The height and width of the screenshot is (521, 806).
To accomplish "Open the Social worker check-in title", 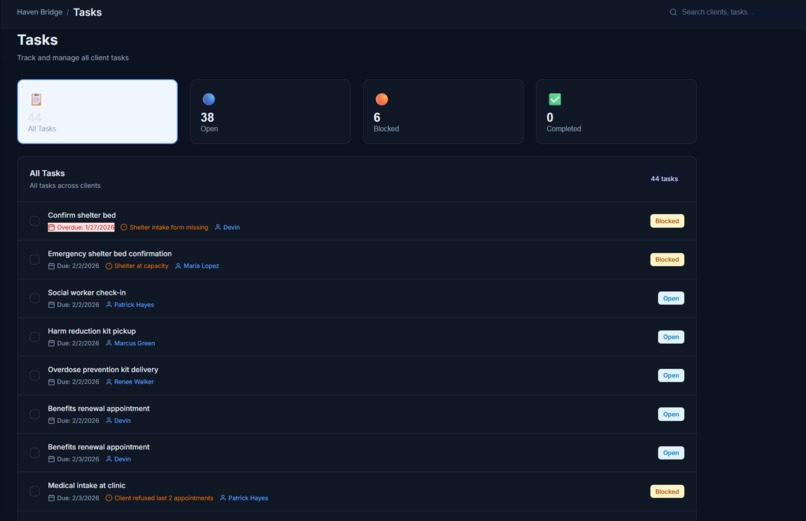I will (86, 292).
